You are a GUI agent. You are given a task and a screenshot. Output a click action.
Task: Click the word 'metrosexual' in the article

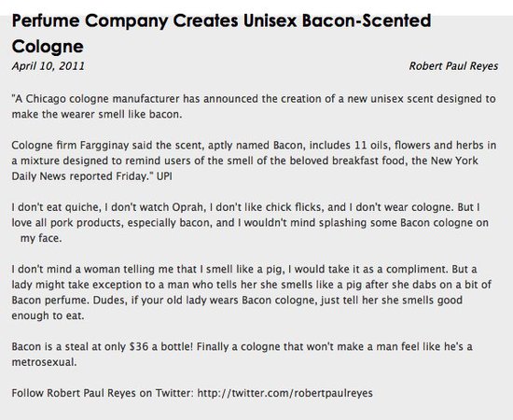(x=43, y=362)
